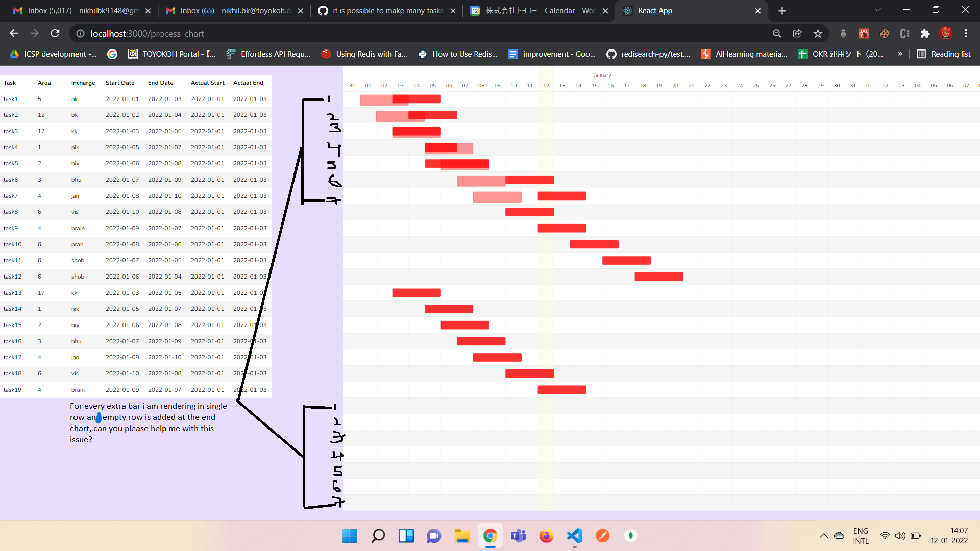The height and width of the screenshot is (551, 980).
Task: Go back with the back arrow
Action: [14, 34]
